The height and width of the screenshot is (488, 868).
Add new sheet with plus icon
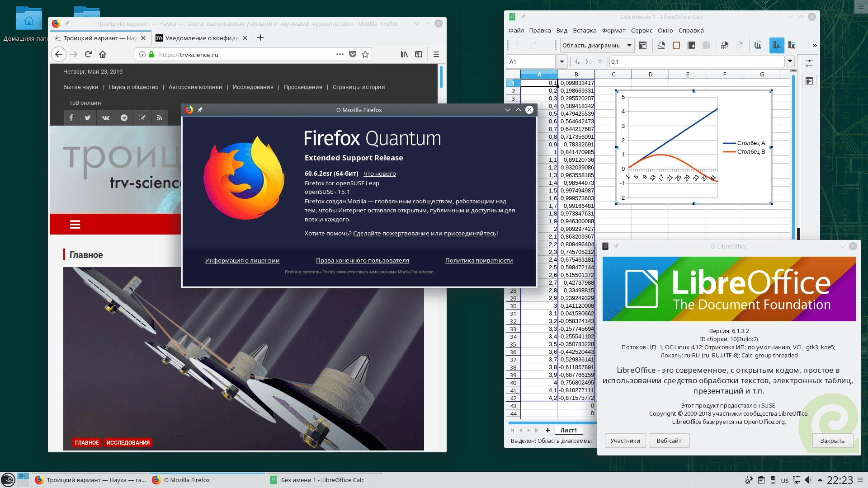(547, 430)
